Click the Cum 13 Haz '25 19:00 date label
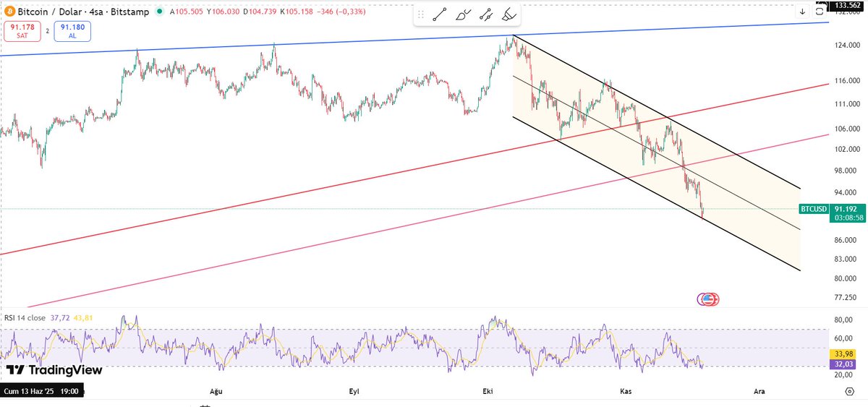 43,391
